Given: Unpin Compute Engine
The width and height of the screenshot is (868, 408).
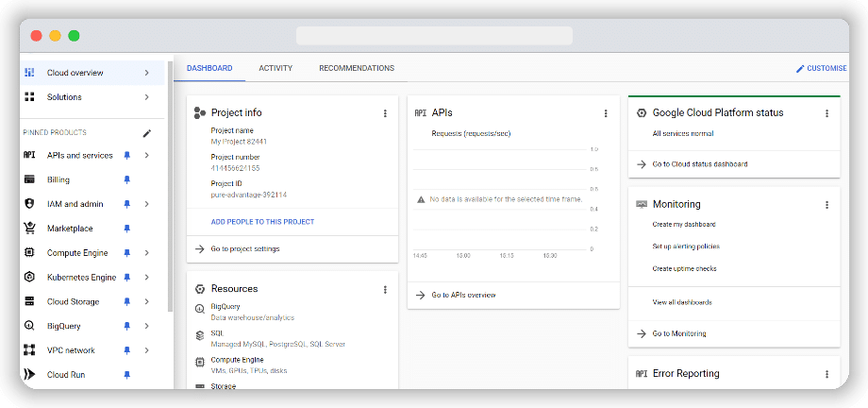Looking at the screenshot, I should [x=126, y=253].
